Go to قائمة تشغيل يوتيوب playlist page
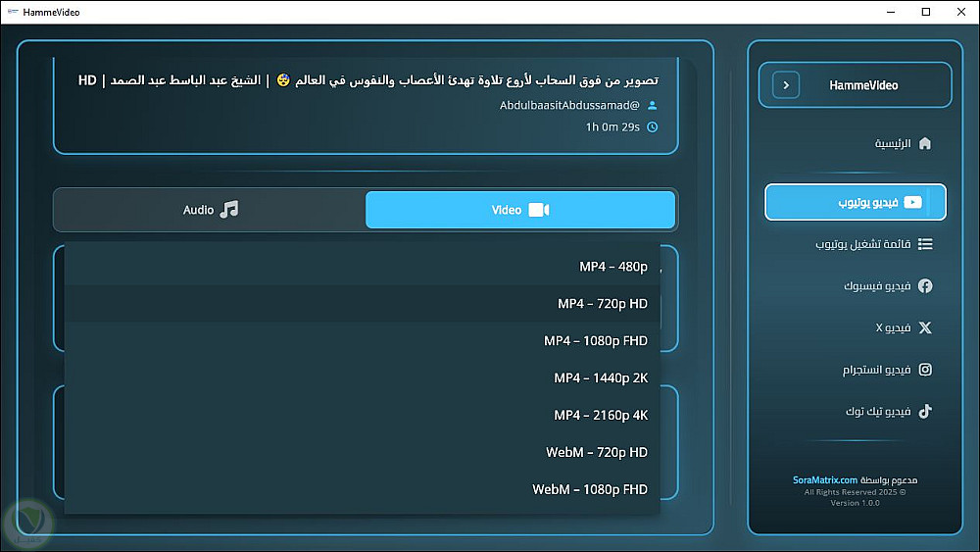Viewport: 980px width, 552px height. [856, 244]
